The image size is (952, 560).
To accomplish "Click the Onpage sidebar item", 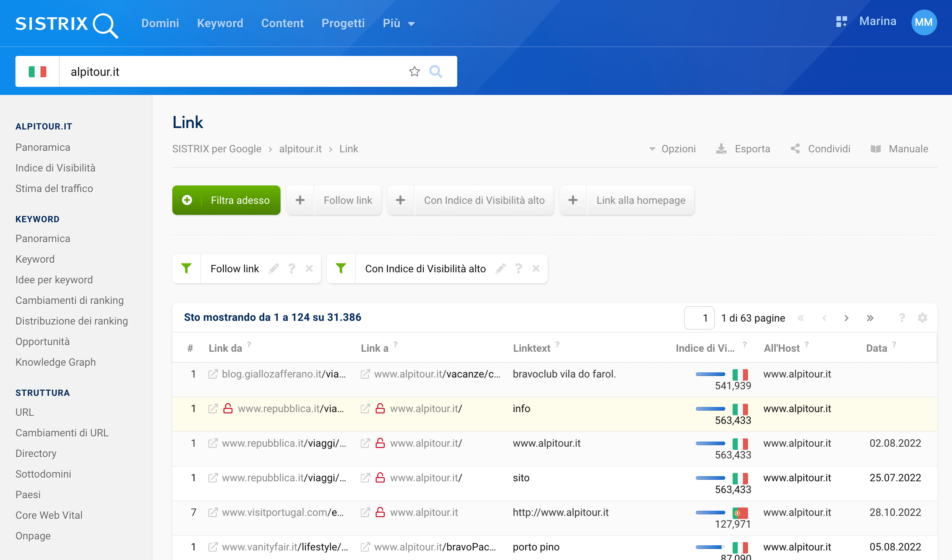I will coord(33,536).
